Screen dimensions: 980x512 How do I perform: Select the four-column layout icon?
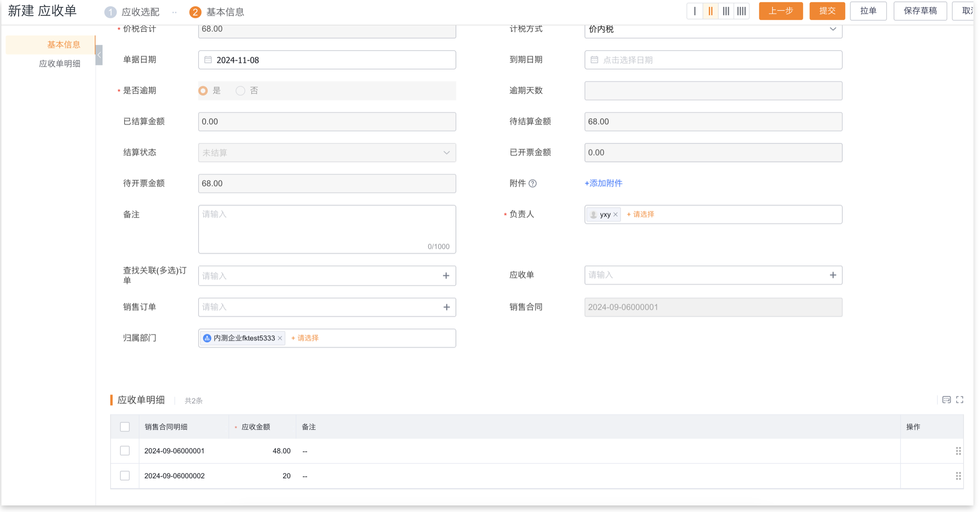(x=742, y=11)
